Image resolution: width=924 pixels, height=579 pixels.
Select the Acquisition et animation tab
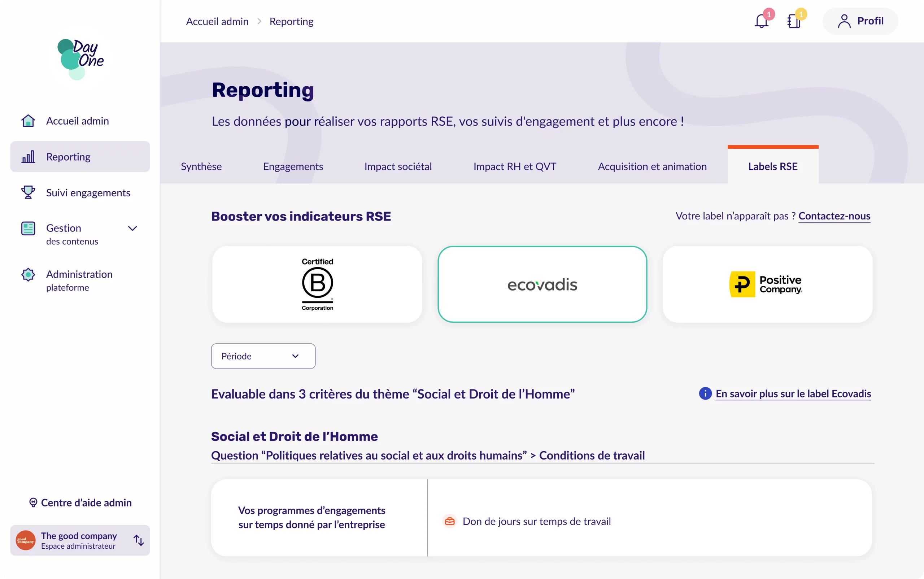pos(652,166)
